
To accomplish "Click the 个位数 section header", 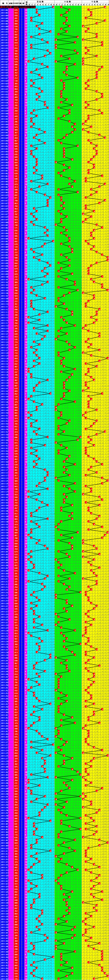I will [x=95, y=2].
